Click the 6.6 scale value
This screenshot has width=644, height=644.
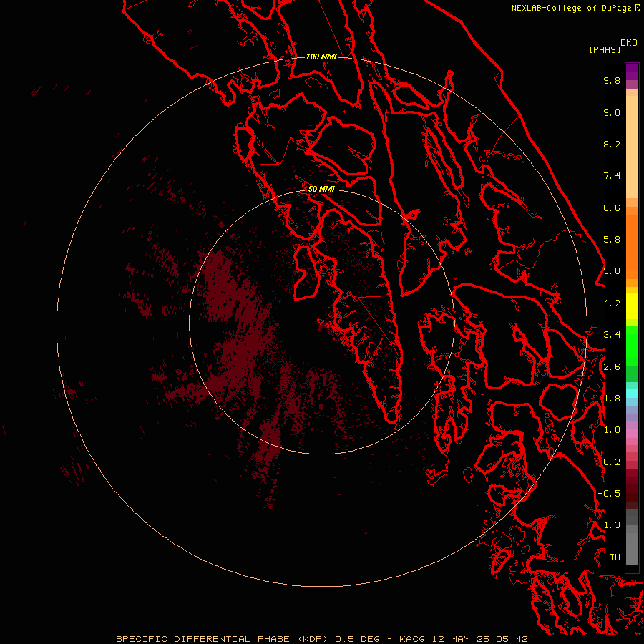612,208
